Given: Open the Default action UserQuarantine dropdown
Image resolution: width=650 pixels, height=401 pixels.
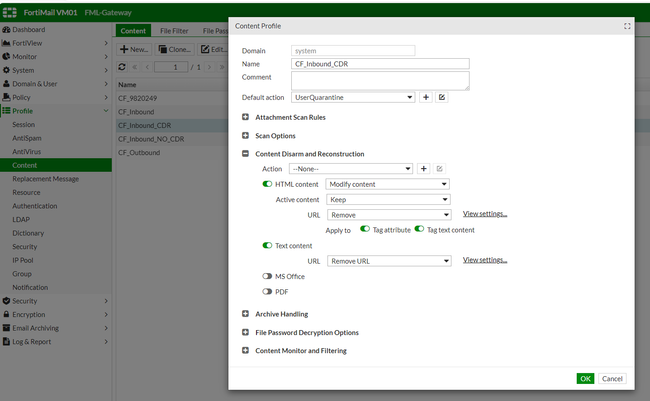Looking at the screenshot, I should 353,97.
